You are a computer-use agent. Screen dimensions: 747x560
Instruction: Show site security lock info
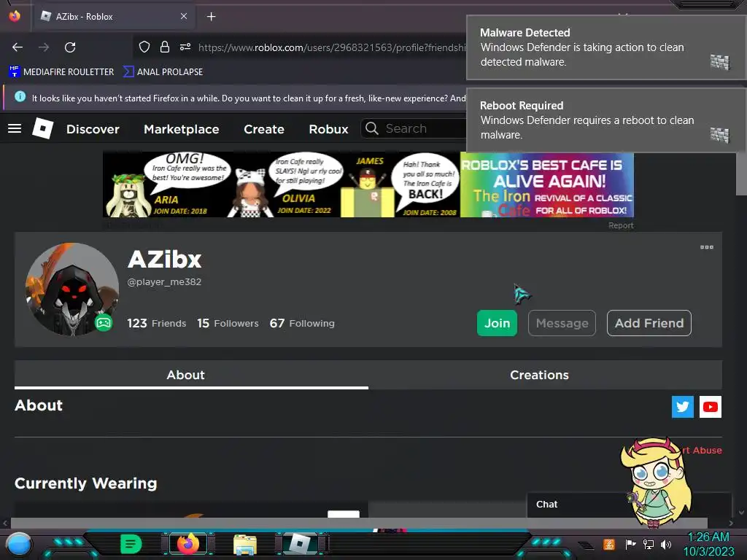pos(165,47)
